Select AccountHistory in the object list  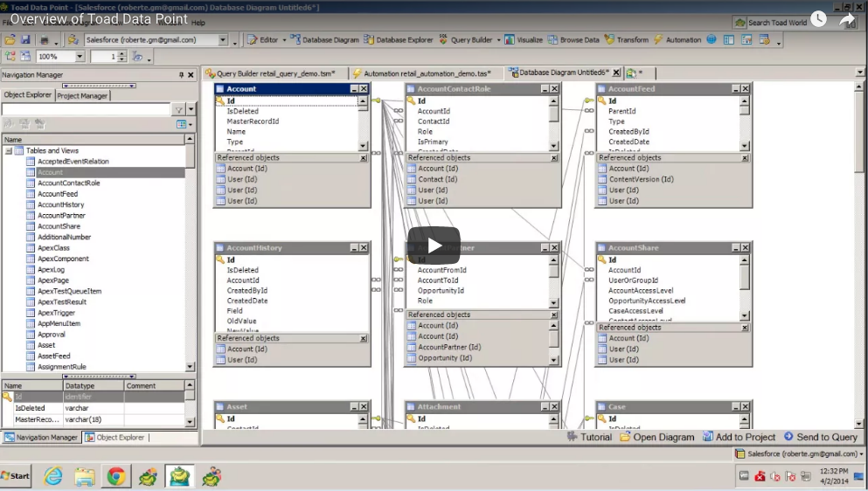[x=60, y=204]
